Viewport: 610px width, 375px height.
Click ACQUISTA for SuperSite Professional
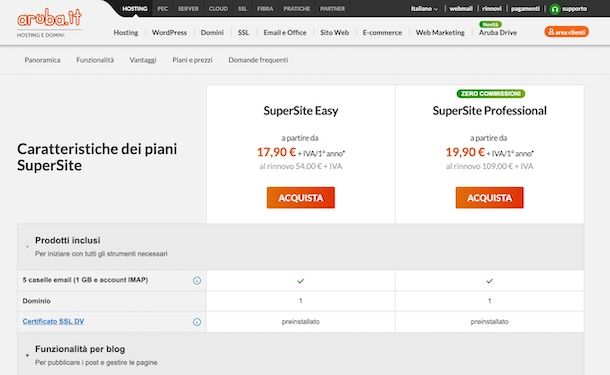[489, 198]
